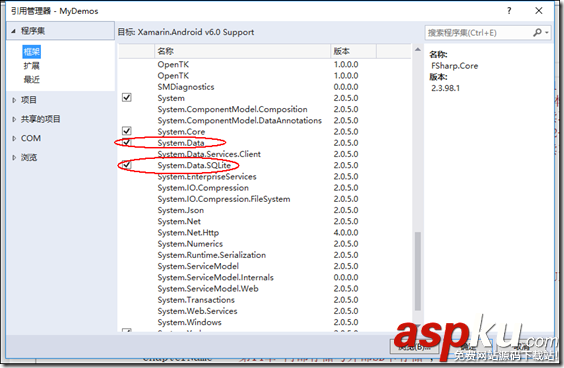
Task: Select the System.Json row
Action: pyautogui.click(x=265, y=210)
